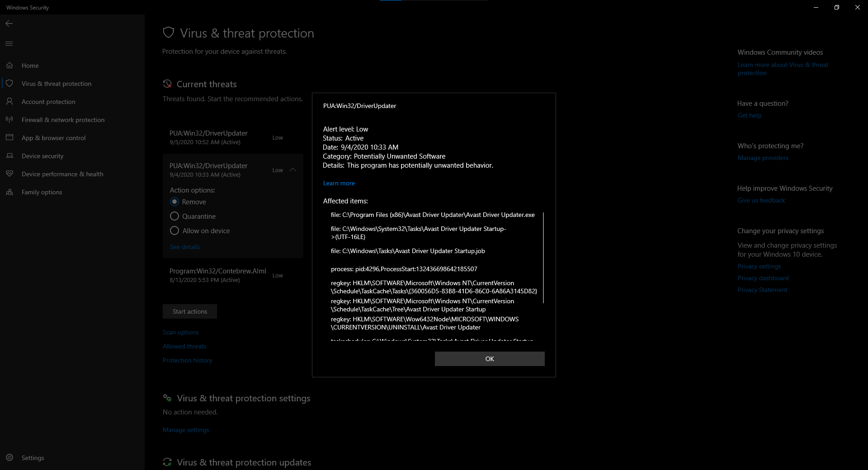The height and width of the screenshot is (470, 868).
Task: Click the Current threats history icon
Action: (x=167, y=84)
